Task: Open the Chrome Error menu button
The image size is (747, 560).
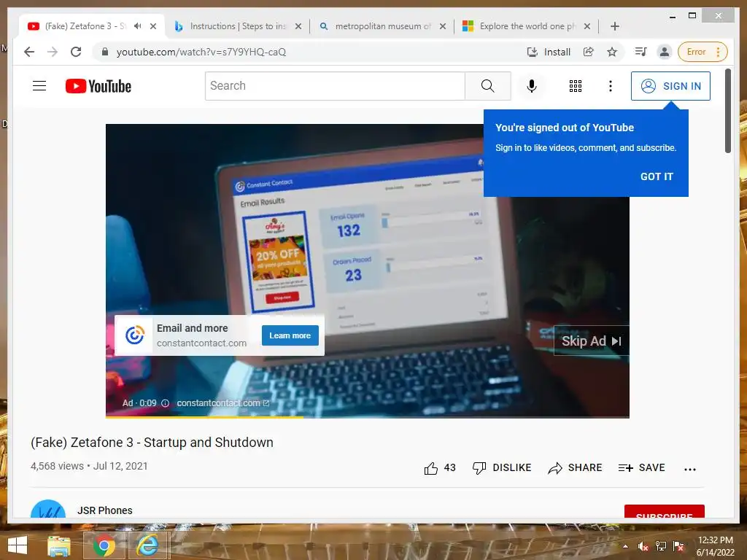Action: 703,52
